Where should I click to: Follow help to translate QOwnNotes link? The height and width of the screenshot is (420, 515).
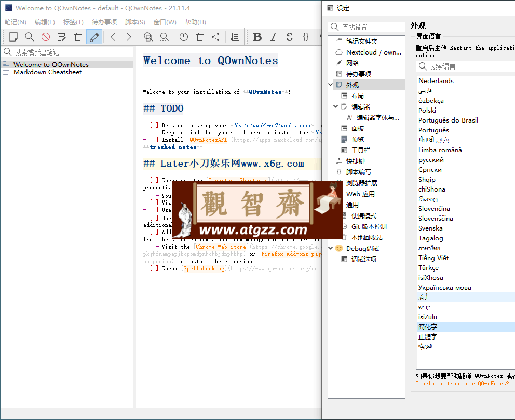tap(462, 383)
